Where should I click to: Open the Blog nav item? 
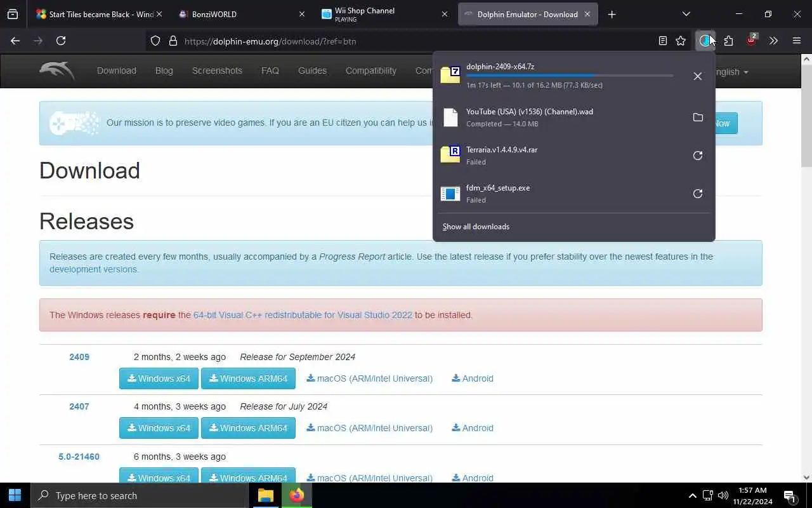[164, 70]
